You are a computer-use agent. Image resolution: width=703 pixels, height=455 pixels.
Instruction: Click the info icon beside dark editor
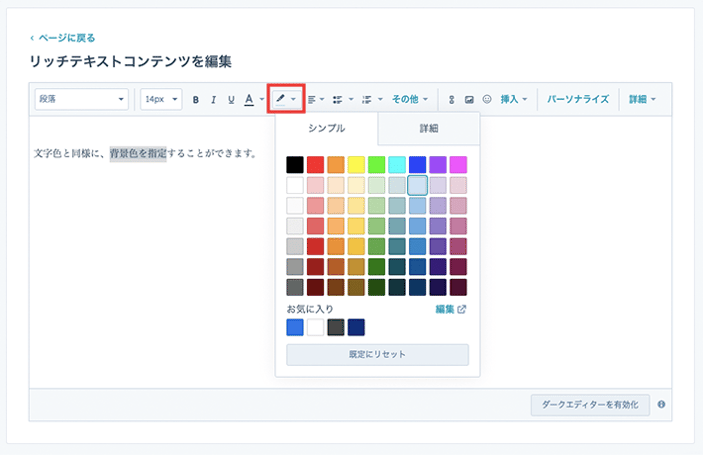[661, 404]
